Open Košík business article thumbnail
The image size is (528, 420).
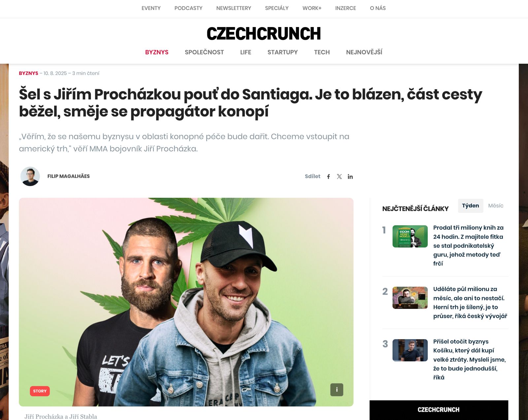point(410,350)
